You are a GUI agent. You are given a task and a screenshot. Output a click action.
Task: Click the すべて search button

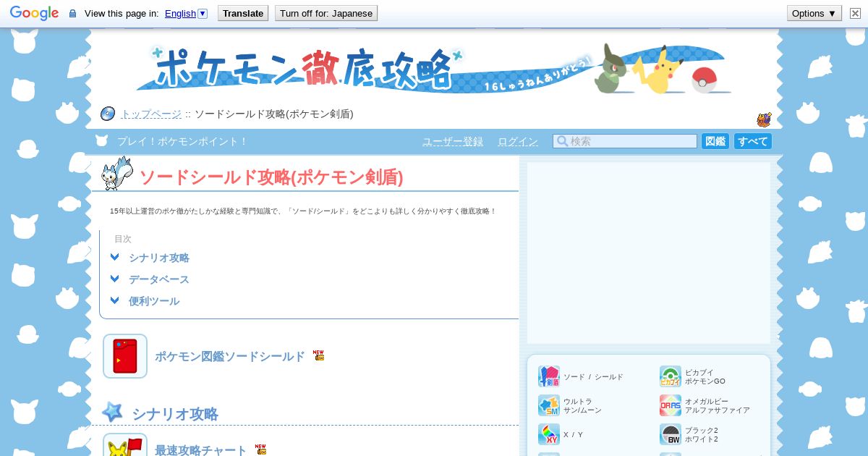[x=753, y=141]
